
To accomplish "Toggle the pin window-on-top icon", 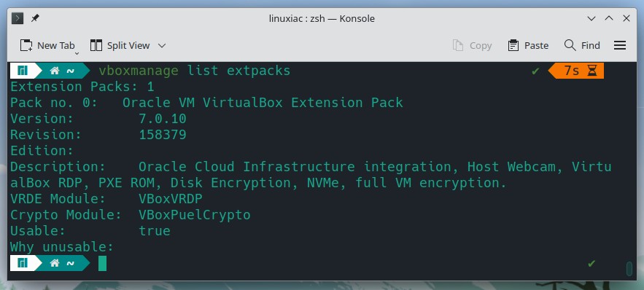I will (x=35, y=18).
